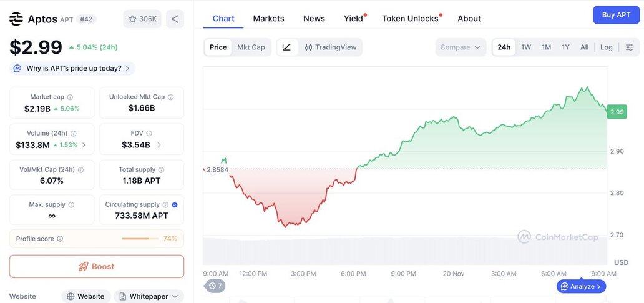Viewport: 644px width, 303px height.
Task: Open the Compare dropdown
Action: point(461,47)
